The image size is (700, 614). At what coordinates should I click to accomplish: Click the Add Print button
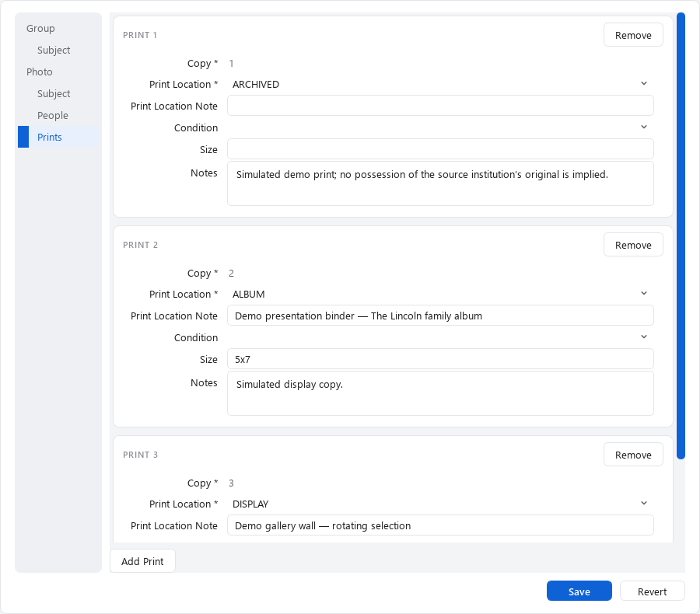coord(142,561)
